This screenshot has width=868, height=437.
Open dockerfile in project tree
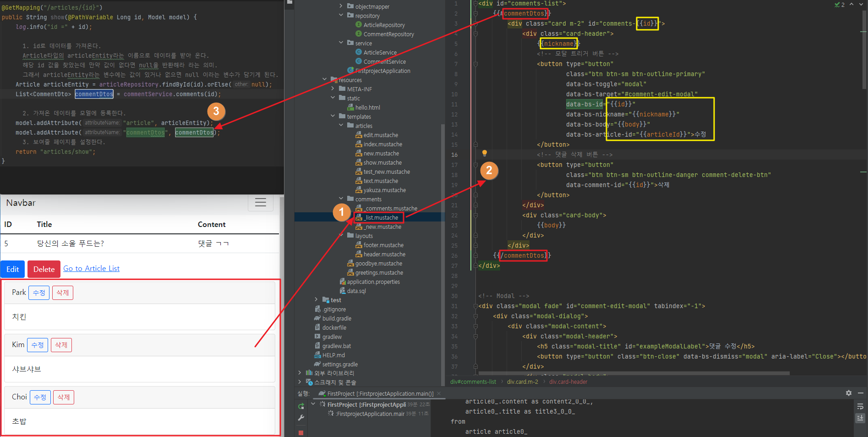coord(330,328)
